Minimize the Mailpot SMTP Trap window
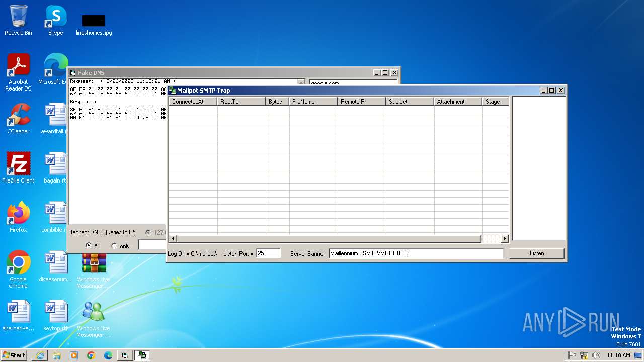This screenshot has width=644, height=362. 543,90
